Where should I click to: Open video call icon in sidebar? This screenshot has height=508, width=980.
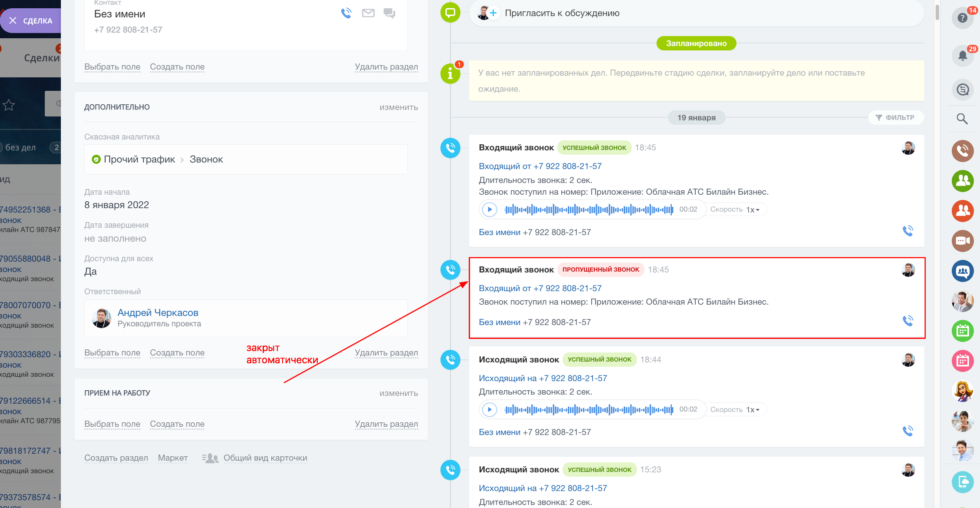[963, 241]
